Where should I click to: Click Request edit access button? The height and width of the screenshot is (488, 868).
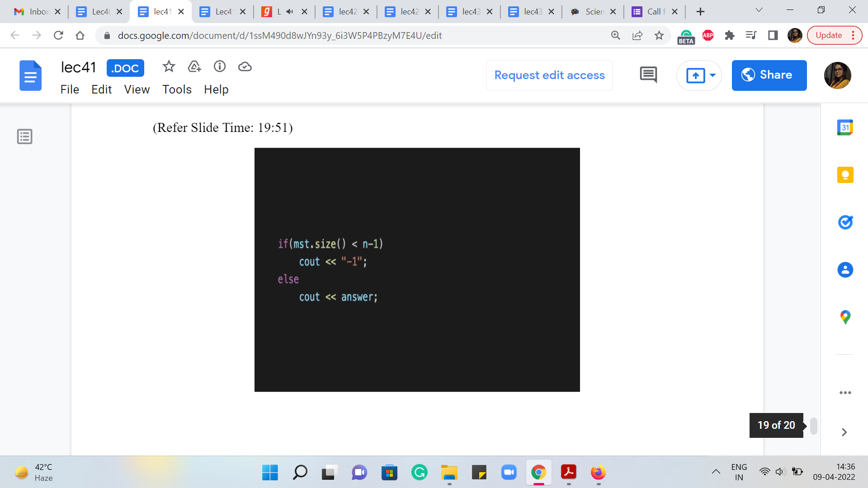549,75
